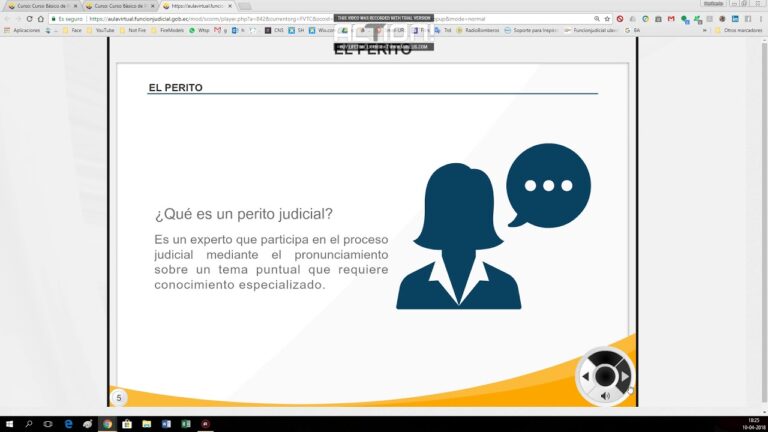Screen dimensions: 768x432
Task: Open Excel from the taskbar
Action: pyautogui.click(x=186, y=424)
